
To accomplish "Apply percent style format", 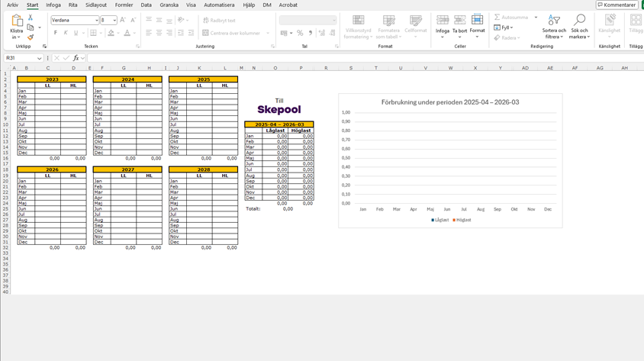I will pos(300,33).
